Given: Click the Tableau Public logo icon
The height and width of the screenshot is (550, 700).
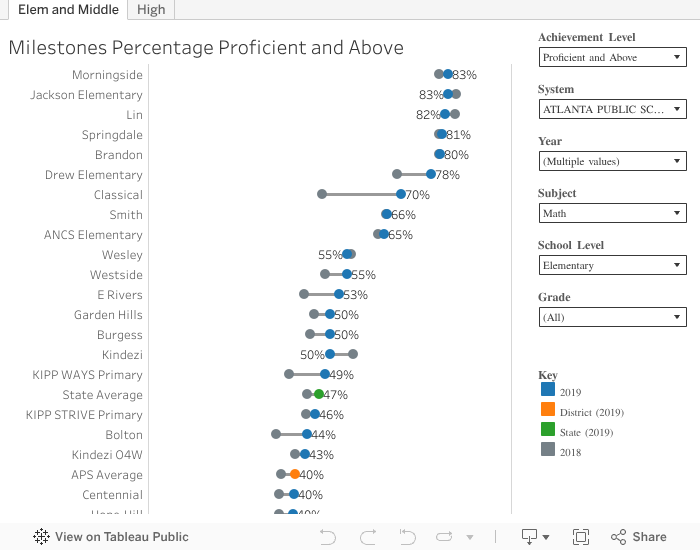Looking at the screenshot, I should [x=42, y=537].
